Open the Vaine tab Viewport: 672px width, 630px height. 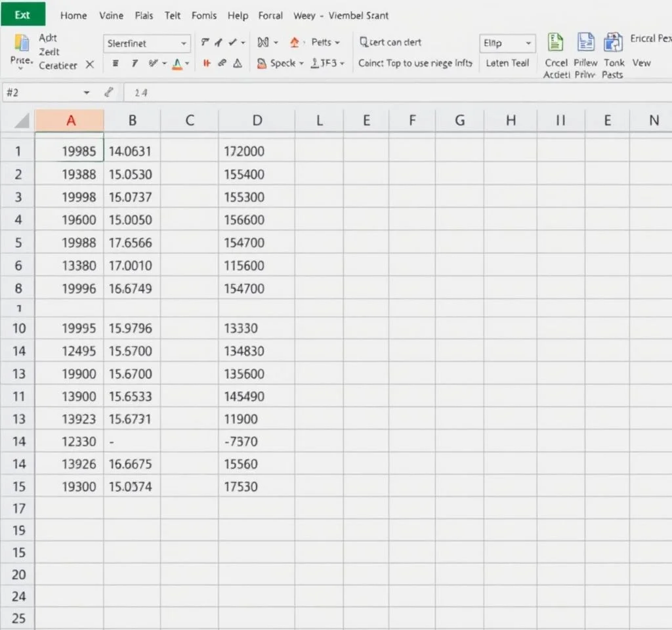click(111, 16)
